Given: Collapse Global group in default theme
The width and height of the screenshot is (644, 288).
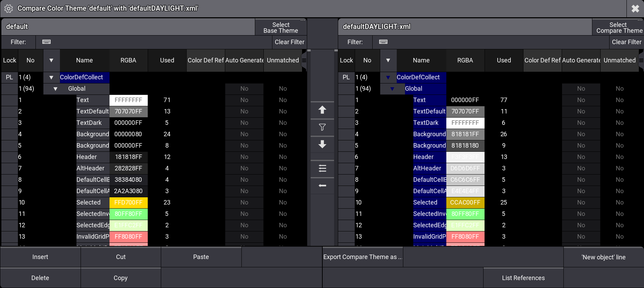Looking at the screenshot, I should (x=55, y=89).
